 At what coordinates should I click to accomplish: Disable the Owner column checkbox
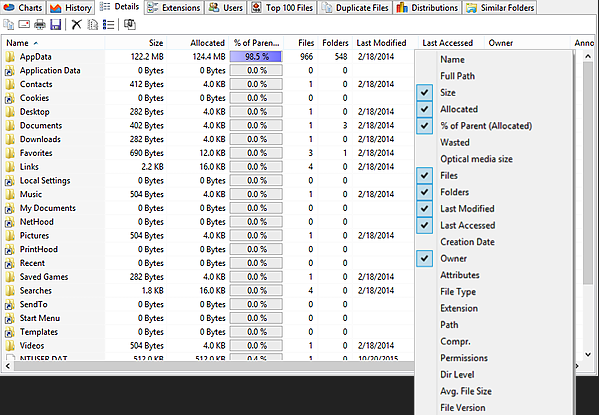(424, 258)
